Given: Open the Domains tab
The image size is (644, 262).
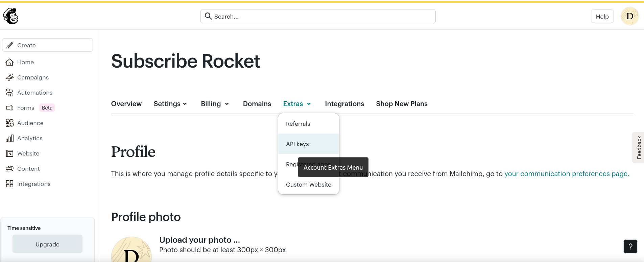Looking at the screenshot, I should tap(257, 104).
